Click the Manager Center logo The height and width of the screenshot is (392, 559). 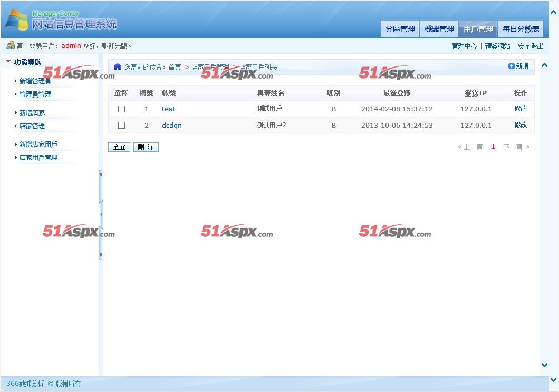pos(61,20)
